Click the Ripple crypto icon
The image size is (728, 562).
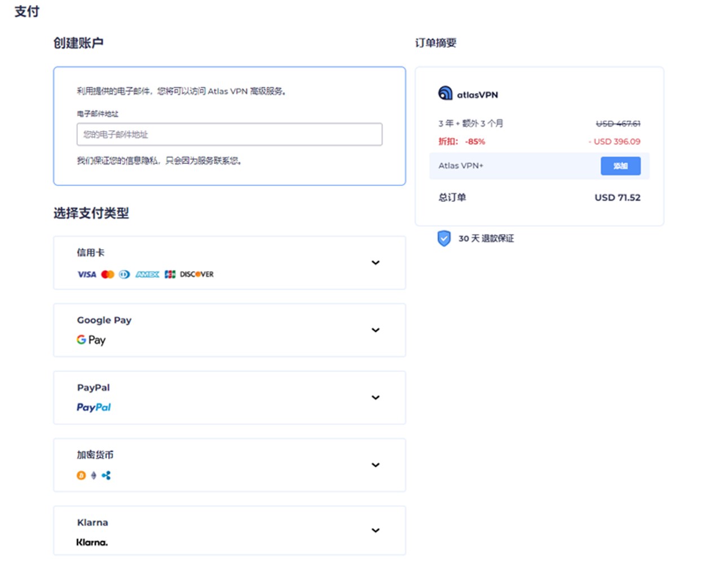pos(106,475)
